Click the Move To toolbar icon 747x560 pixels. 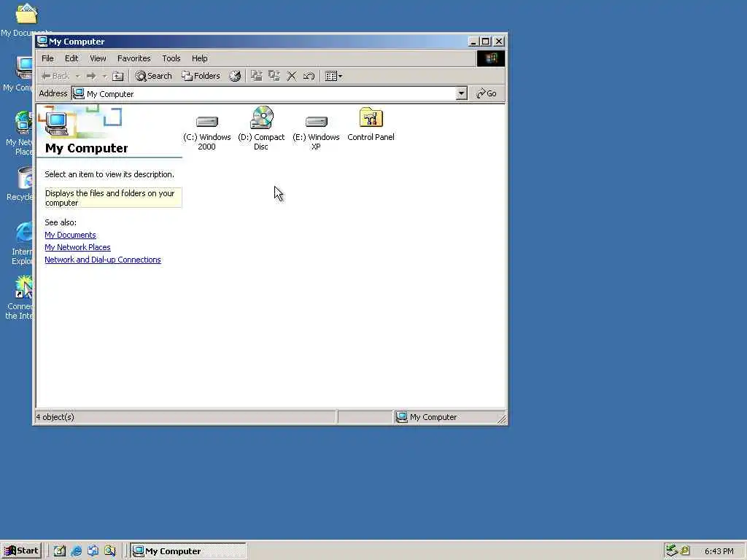257,76
